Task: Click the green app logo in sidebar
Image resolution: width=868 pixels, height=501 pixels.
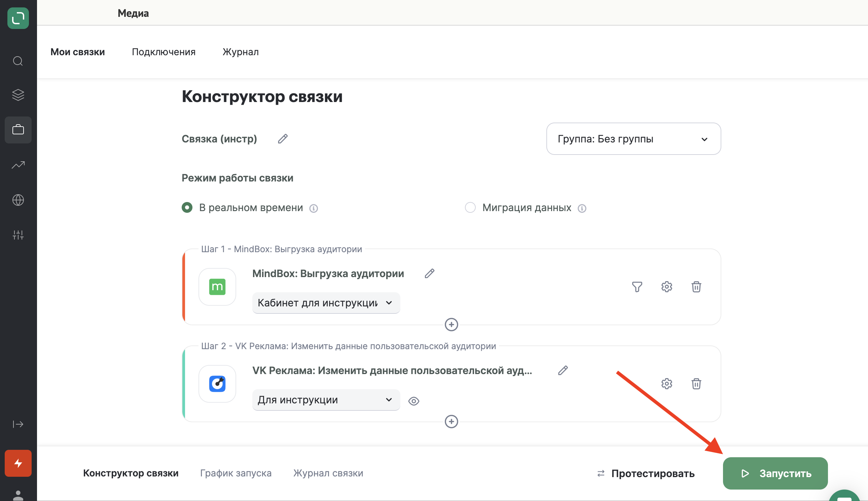Action: (18, 18)
